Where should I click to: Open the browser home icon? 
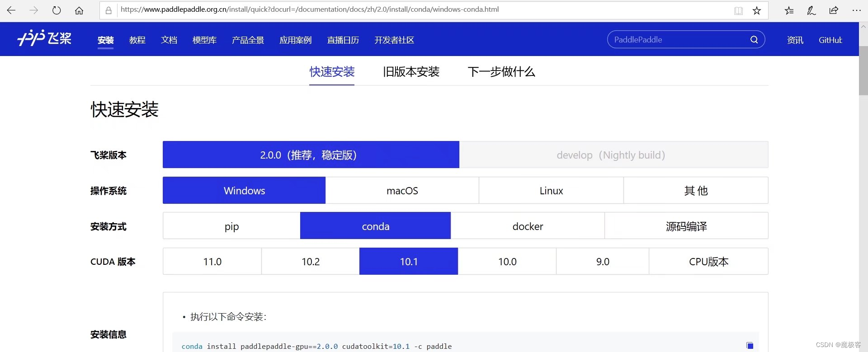(x=79, y=10)
